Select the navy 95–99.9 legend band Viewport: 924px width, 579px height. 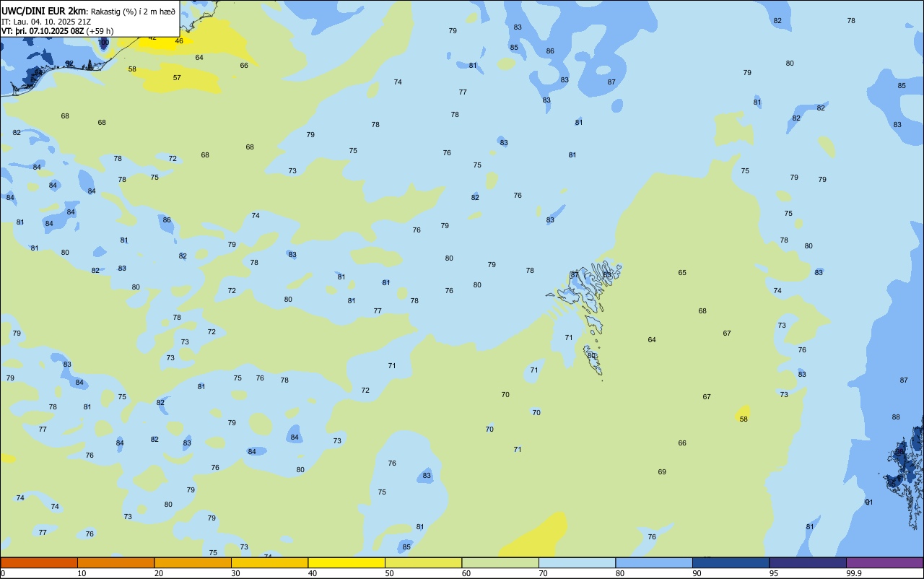(808, 562)
